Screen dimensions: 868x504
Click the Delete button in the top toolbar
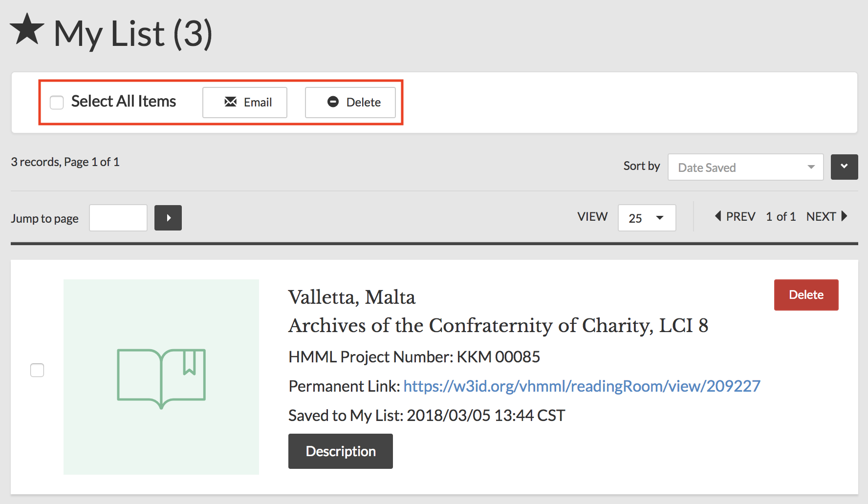350,103
